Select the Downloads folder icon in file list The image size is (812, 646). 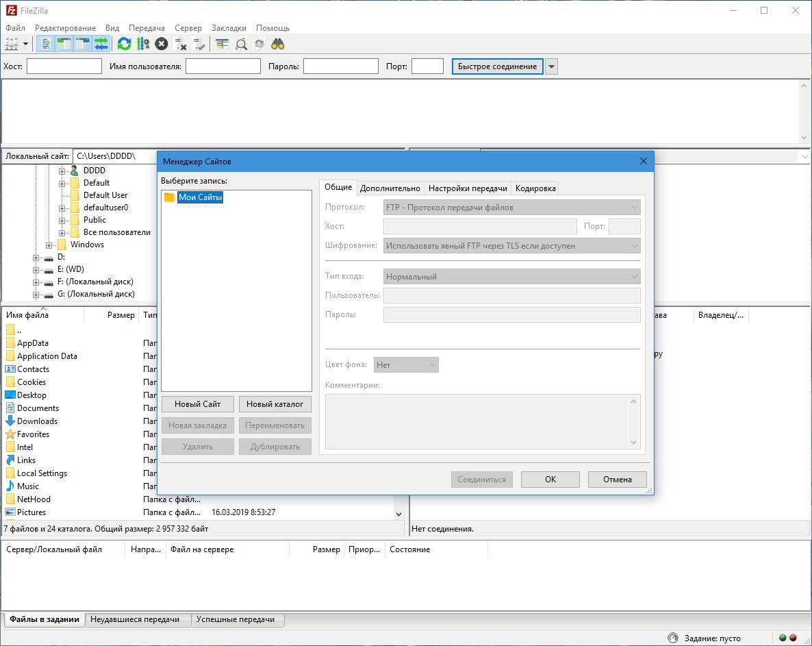point(10,421)
